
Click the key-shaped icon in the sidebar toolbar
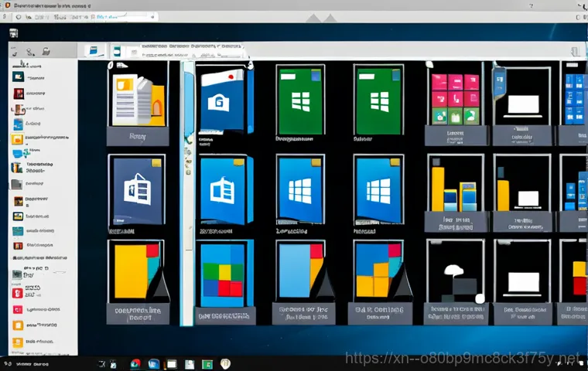coord(30,51)
